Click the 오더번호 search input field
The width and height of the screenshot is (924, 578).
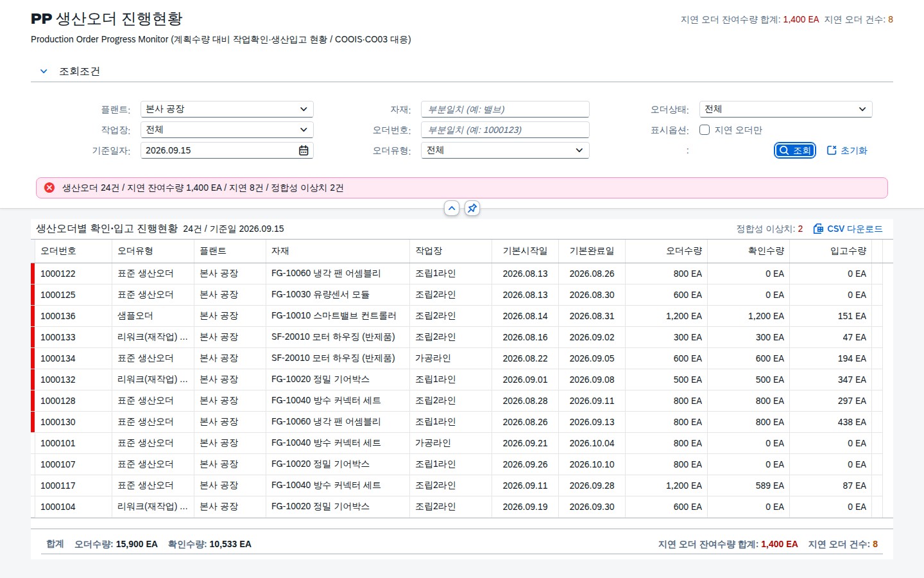(x=505, y=130)
